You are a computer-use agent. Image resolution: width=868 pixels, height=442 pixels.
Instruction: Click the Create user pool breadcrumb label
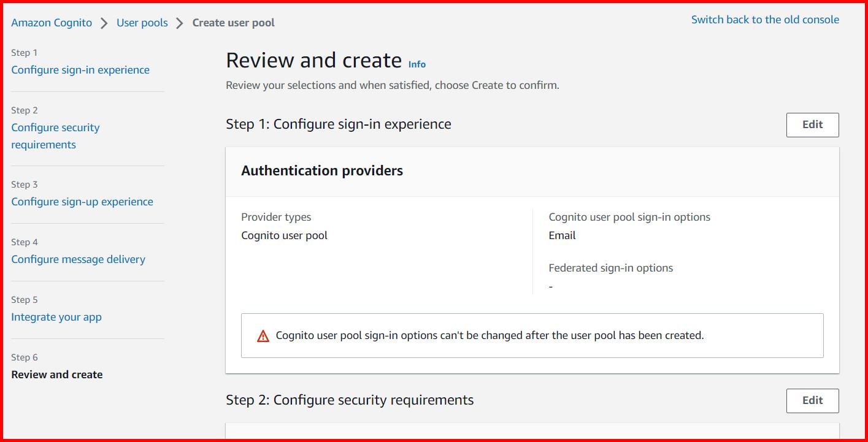[233, 22]
